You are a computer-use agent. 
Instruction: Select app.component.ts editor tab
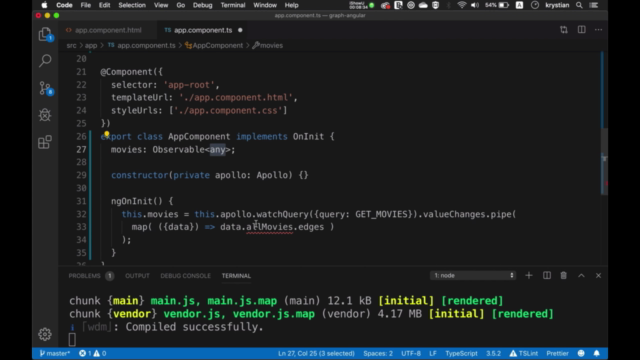point(203,30)
